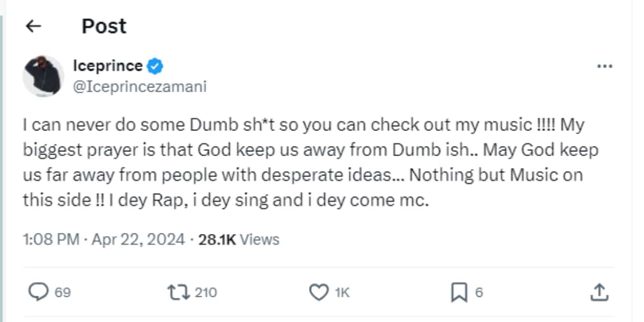Image resolution: width=644 pixels, height=322 pixels.
Task: Click the back arrow icon
Action: (x=34, y=26)
